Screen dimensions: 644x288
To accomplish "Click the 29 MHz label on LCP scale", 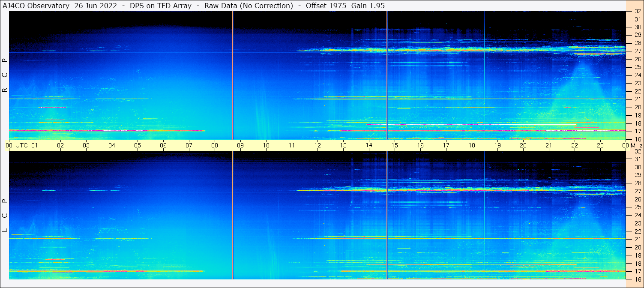I will tap(638, 175).
